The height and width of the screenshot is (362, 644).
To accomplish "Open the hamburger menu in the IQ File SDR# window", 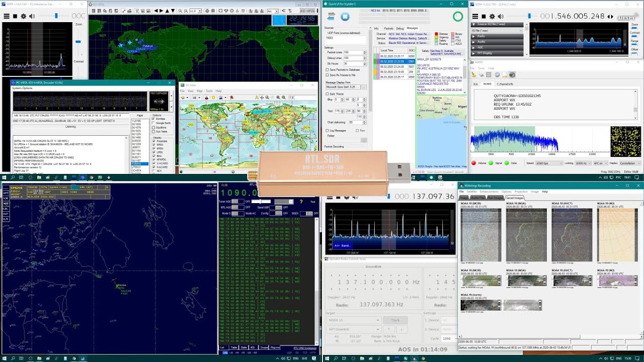I will point(474,16).
